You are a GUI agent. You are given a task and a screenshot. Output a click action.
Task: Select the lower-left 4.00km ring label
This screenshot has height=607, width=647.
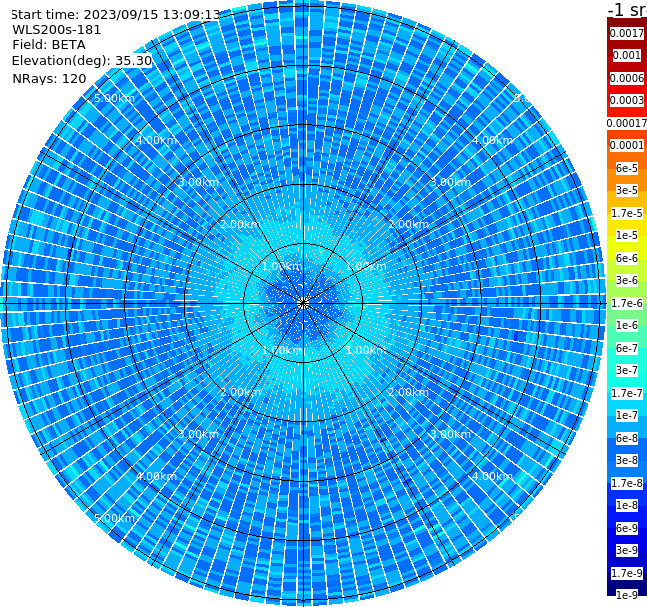156,476
